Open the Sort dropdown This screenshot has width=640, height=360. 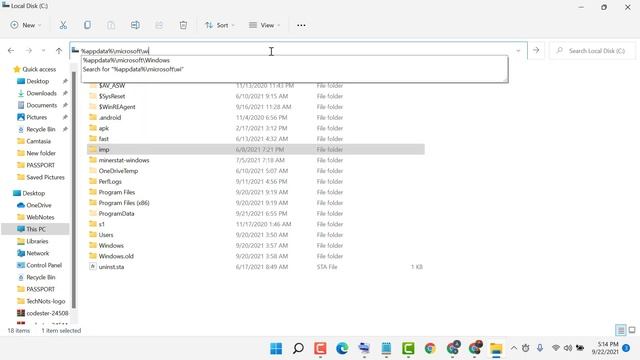click(x=220, y=25)
